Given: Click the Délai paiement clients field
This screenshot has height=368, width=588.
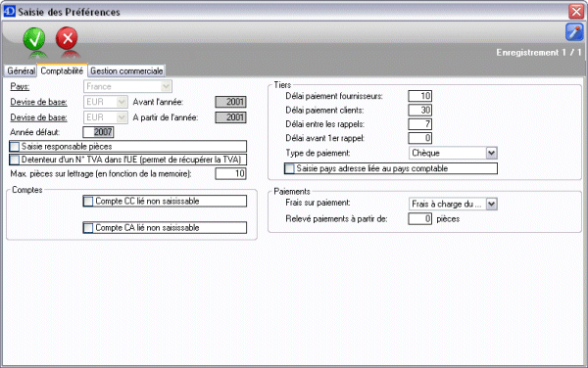Looking at the screenshot, I should click(x=419, y=110).
